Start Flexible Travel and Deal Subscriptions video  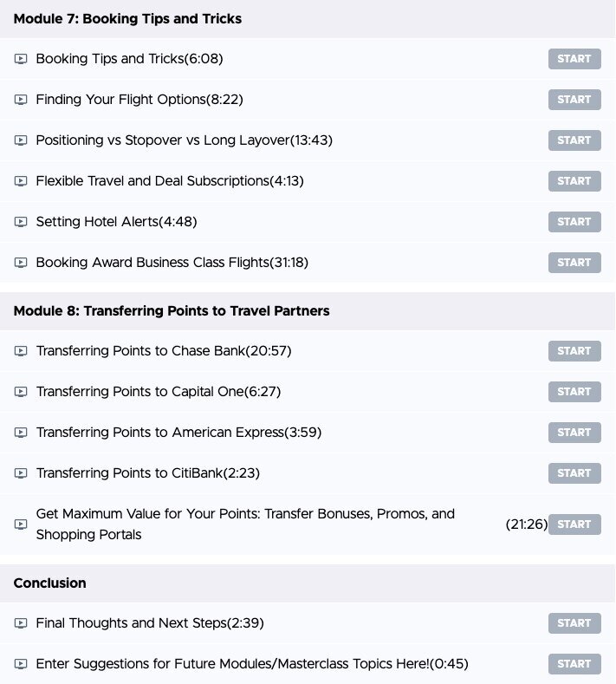[574, 181]
